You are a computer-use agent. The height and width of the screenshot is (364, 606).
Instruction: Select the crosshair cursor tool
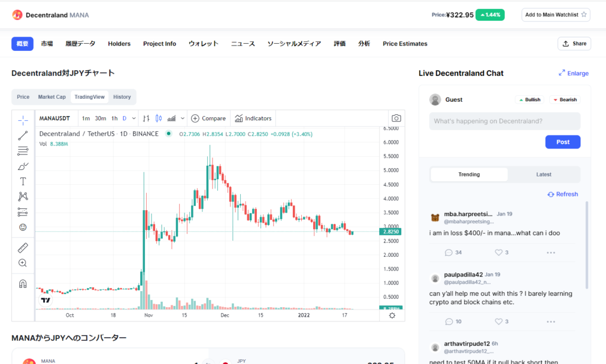[23, 121]
